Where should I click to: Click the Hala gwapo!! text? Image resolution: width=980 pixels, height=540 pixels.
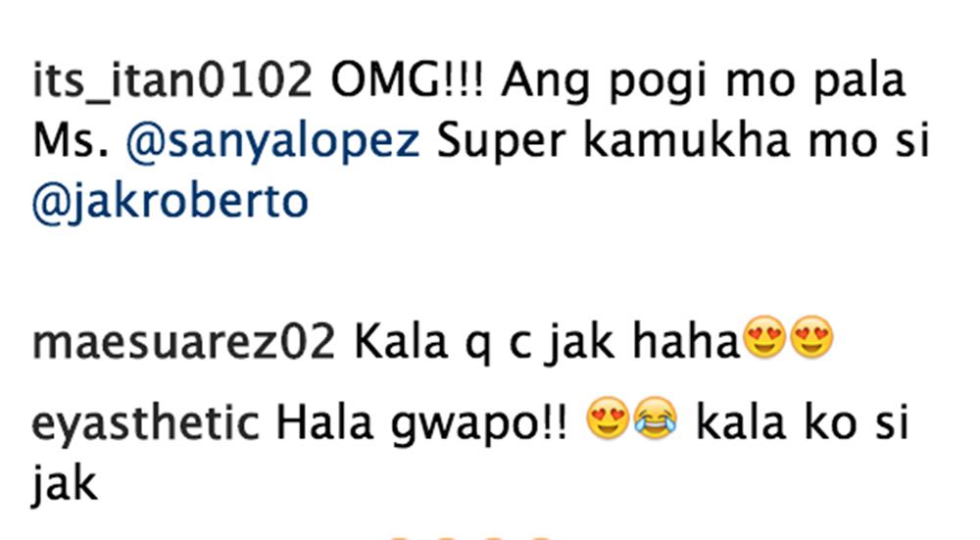pos(422,423)
